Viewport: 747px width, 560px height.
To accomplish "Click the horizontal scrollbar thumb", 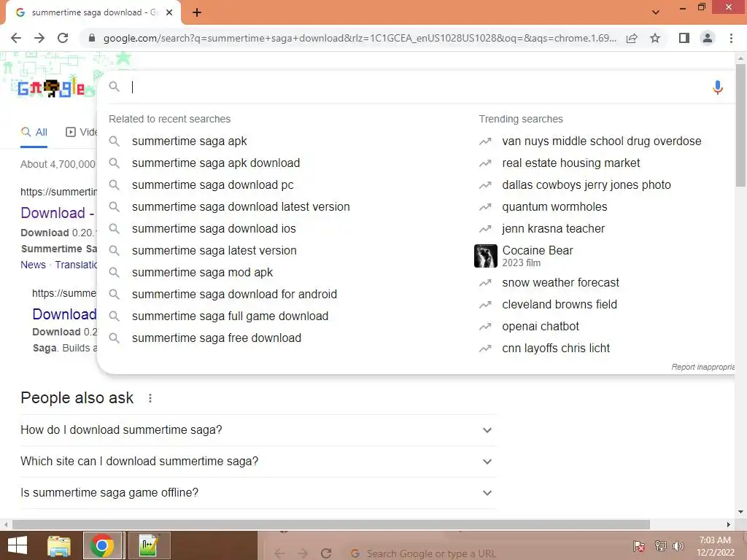I will [x=331, y=525].
